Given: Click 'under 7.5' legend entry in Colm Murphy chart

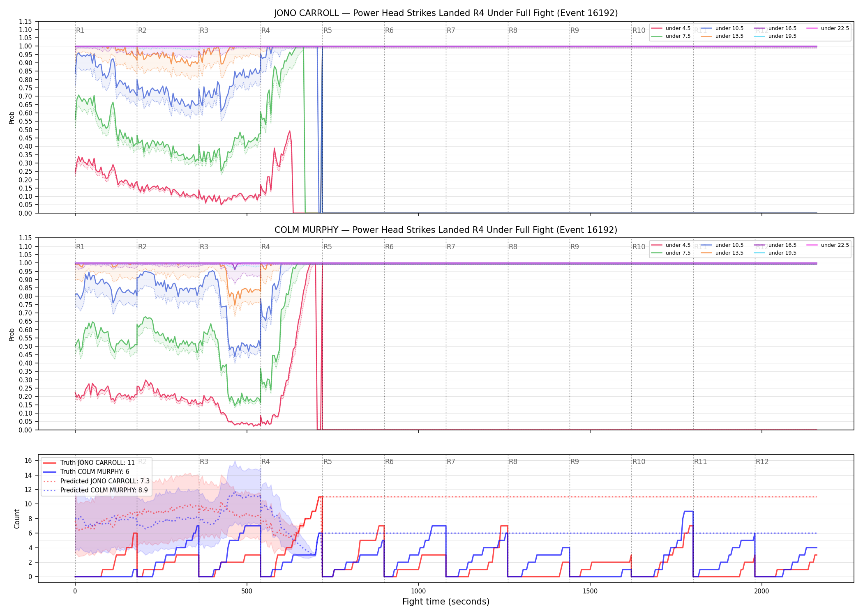Looking at the screenshot, I should click(x=671, y=253).
